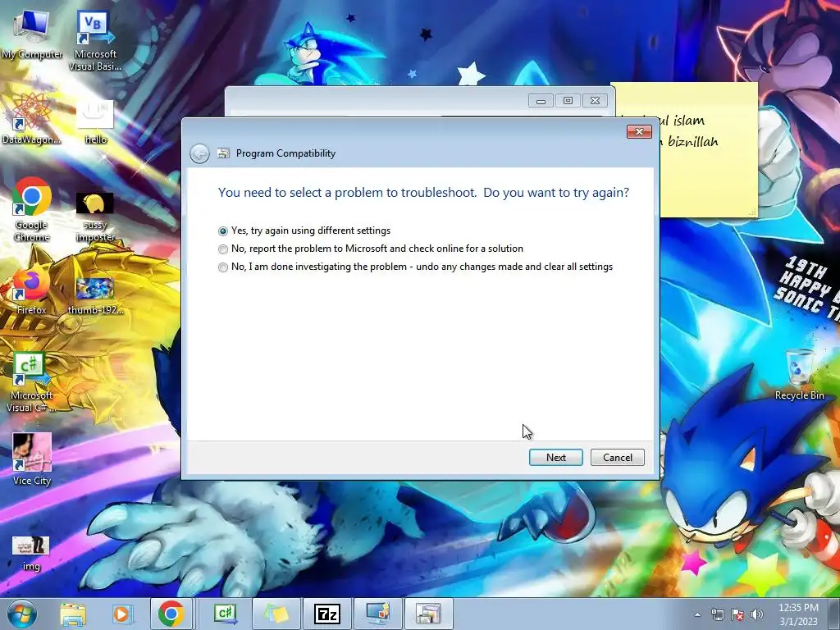This screenshot has height=630, width=840.
Task: Select the thumb-192 image file
Action: pyautogui.click(x=95, y=295)
